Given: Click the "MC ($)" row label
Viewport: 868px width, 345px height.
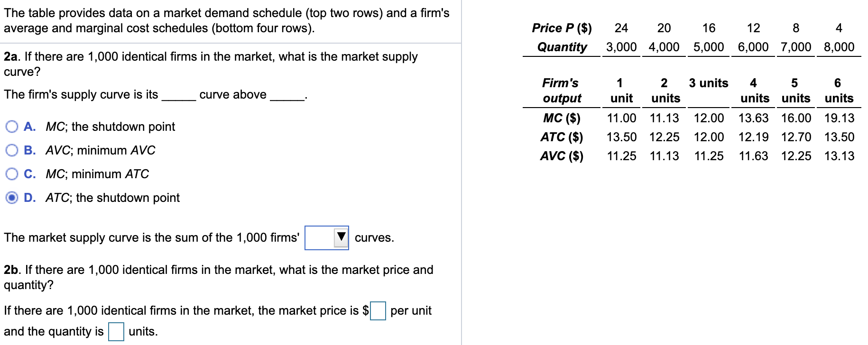Looking at the screenshot, I should click(562, 118).
